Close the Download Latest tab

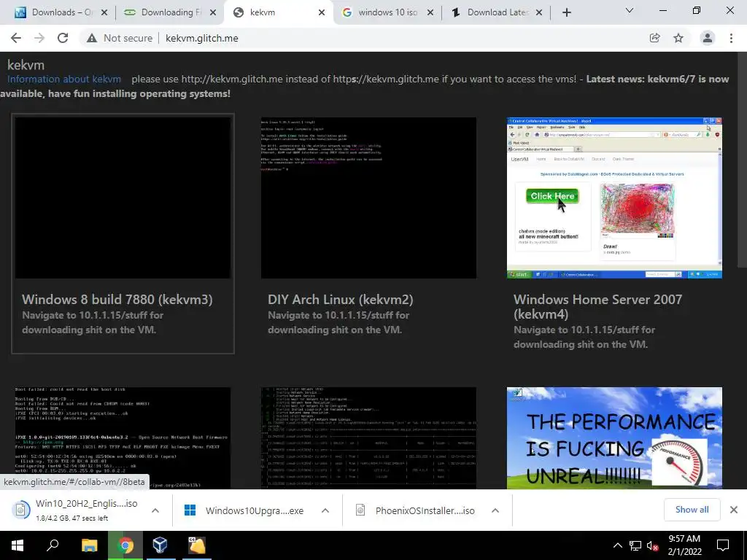point(539,12)
